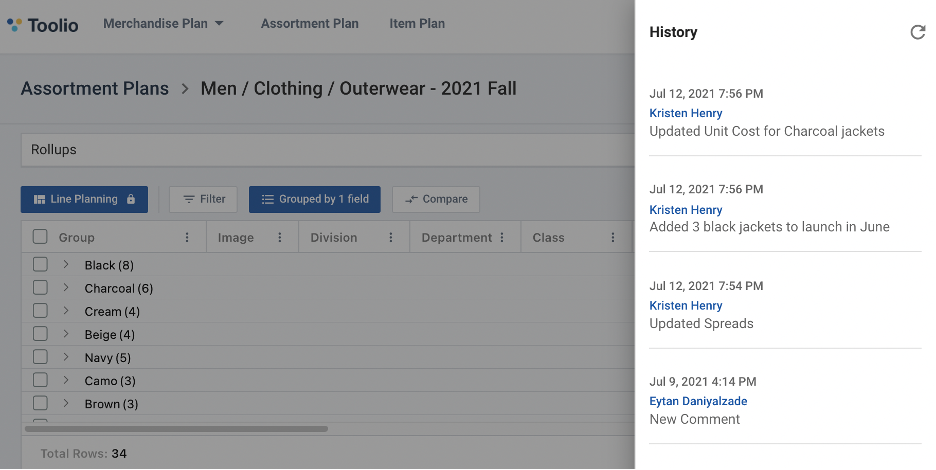Click the Filter button
Image resolution: width=936 pixels, height=470 pixels.
(204, 199)
